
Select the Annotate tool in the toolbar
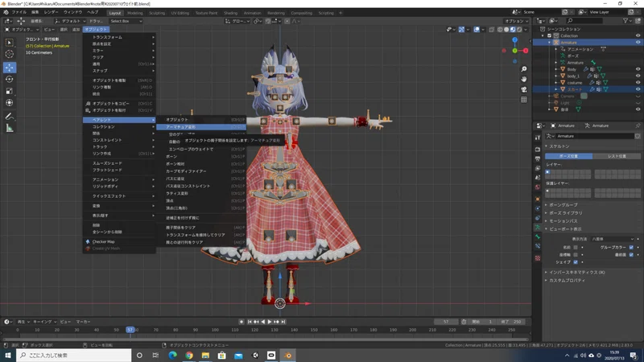point(10,117)
